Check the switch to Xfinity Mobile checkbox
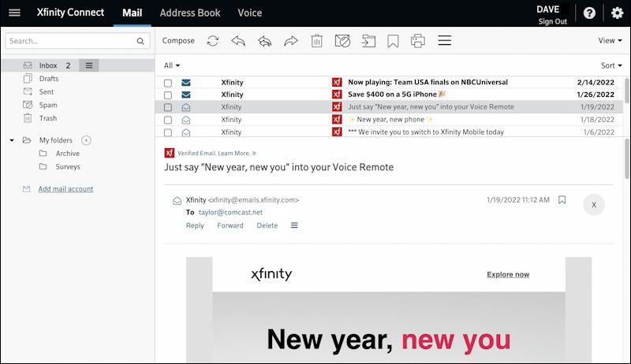The height and width of the screenshot is (364, 631). pos(168,132)
